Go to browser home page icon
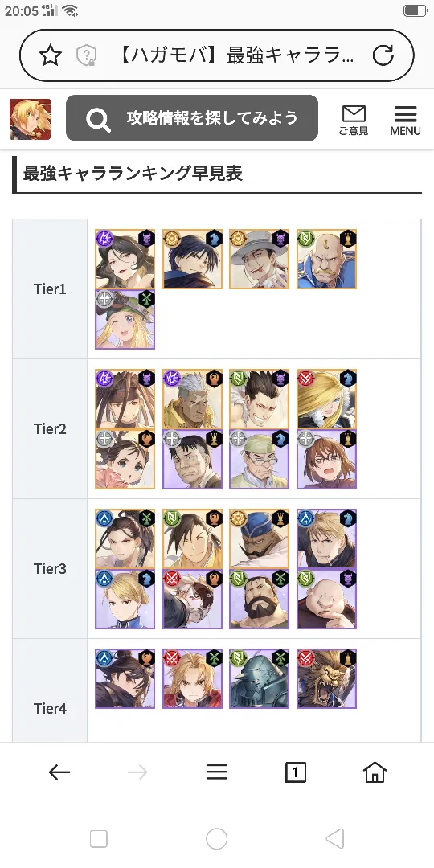The height and width of the screenshot is (868, 434). tap(375, 772)
